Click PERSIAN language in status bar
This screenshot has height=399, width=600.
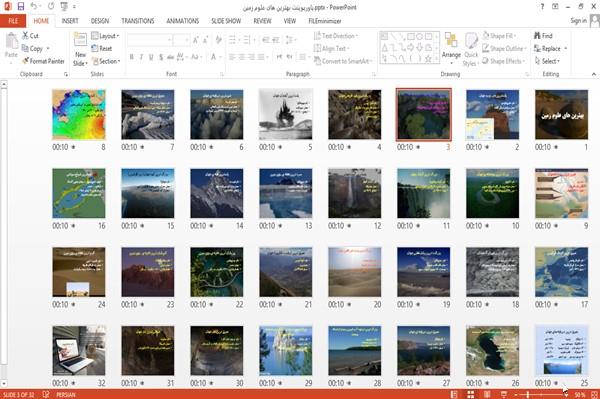click(x=66, y=395)
